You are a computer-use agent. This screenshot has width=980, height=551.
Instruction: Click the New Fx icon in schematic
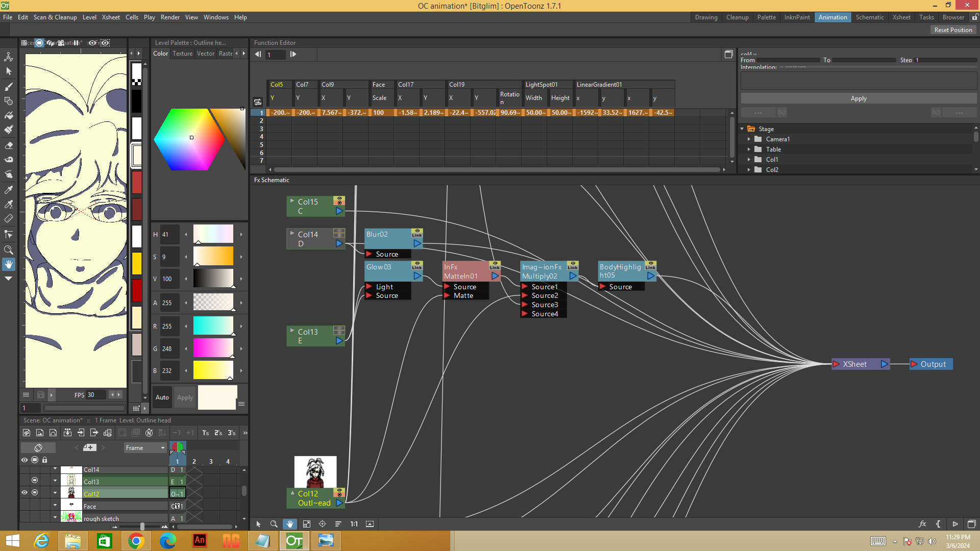point(923,524)
